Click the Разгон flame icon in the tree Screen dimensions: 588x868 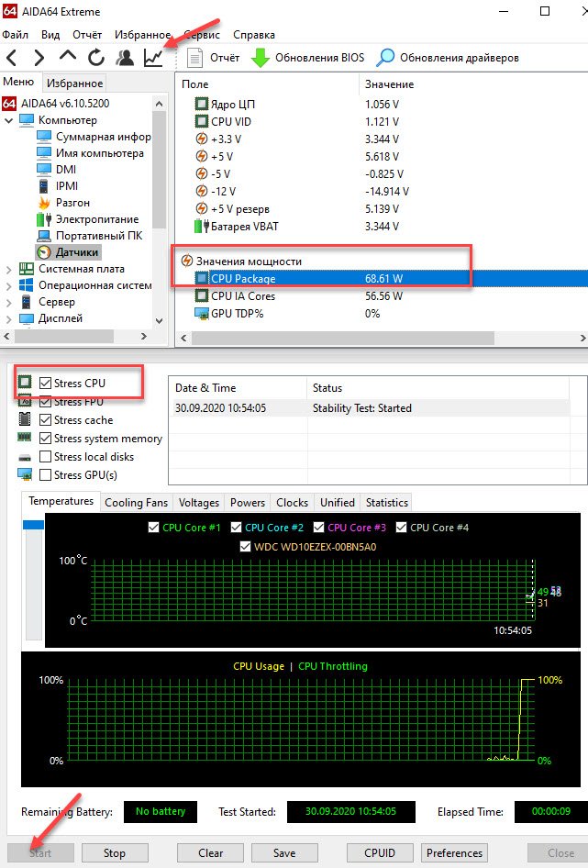pos(44,203)
